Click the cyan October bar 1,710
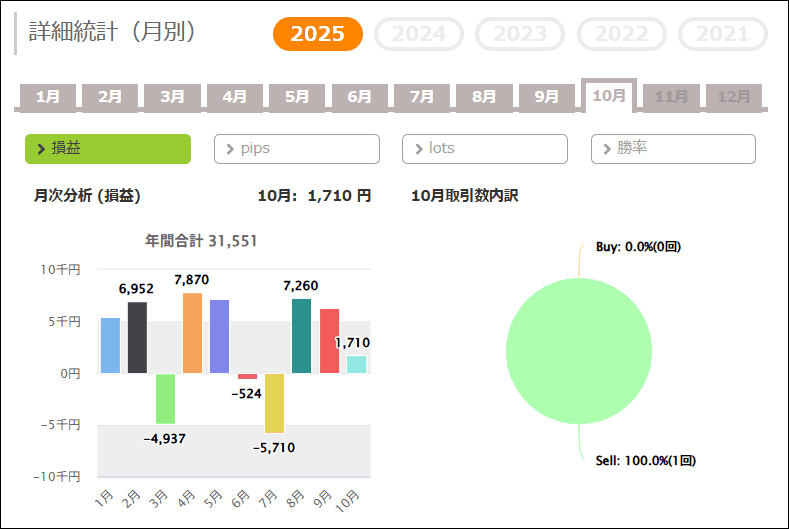This screenshot has width=789, height=529. click(x=356, y=365)
